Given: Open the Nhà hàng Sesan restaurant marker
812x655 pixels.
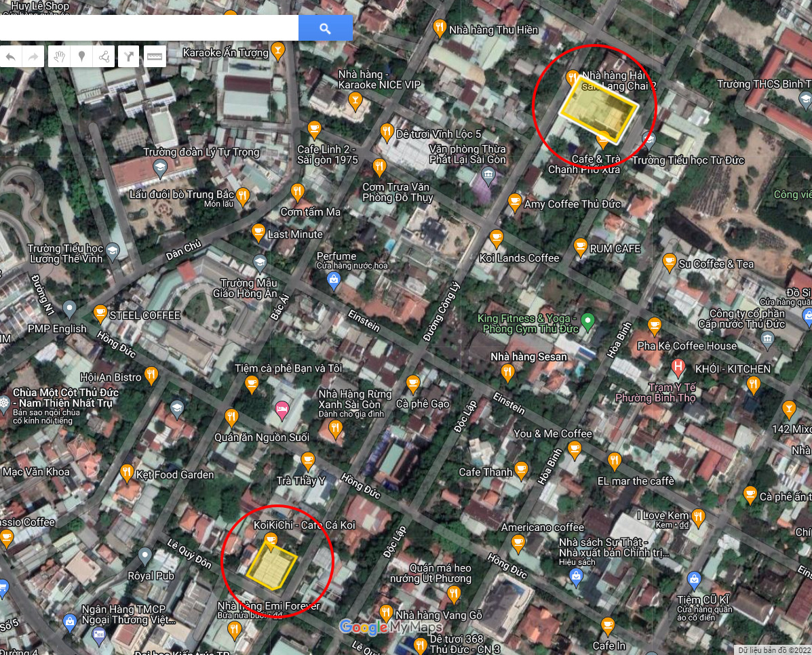Looking at the screenshot, I should tap(507, 372).
